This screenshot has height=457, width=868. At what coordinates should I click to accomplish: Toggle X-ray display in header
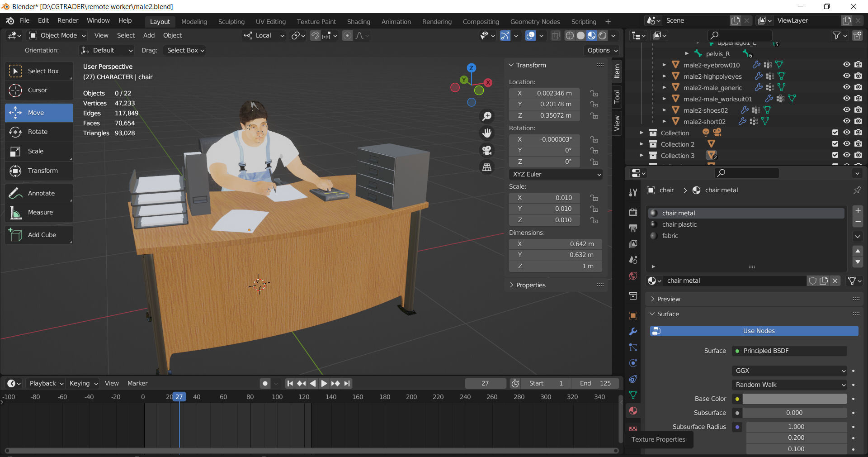556,35
